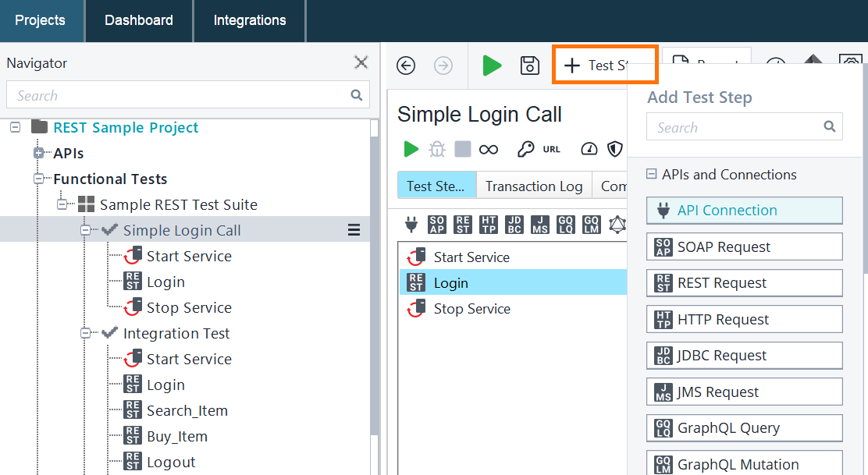Click the SOAP mini icon in step toolbar
Image resolution: width=868 pixels, height=475 pixels.
tap(437, 225)
